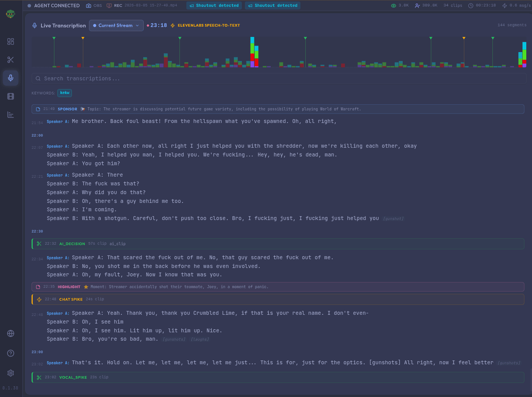Open the CHAT SPIKE 24s clip entry
Screen dimensions: 532x397
coord(278,299)
